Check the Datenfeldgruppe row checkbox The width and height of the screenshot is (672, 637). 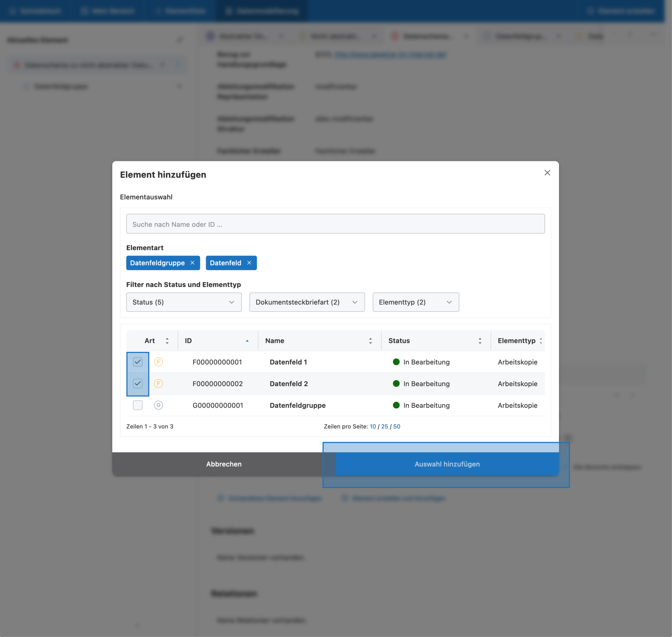pos(138,405)
